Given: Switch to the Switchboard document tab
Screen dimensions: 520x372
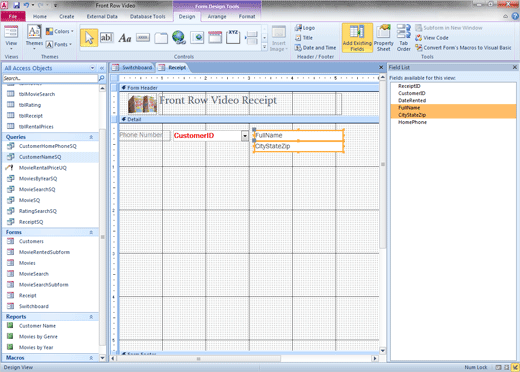Looking at the screenshot, I should pyautogui.click(x=132, y=67).
